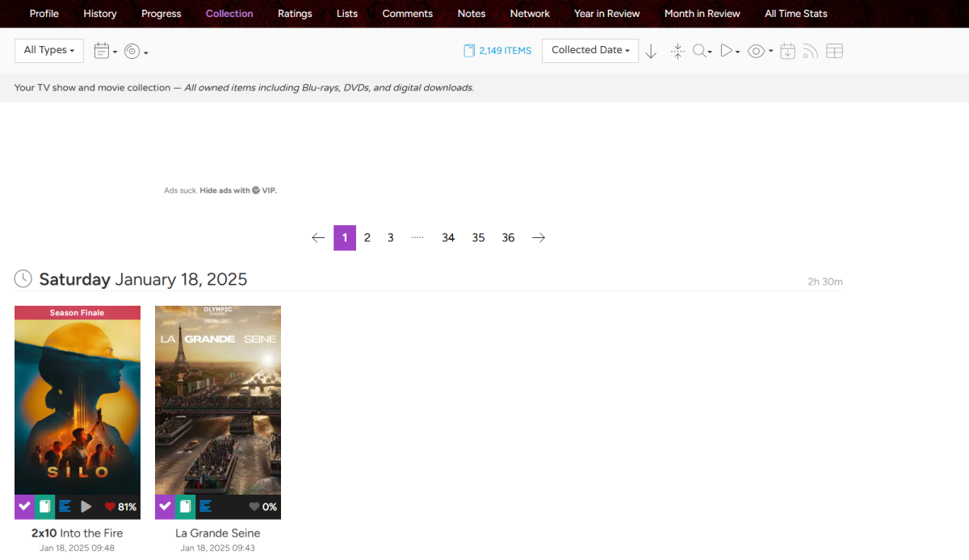Go to the Ratings tab

point(295,14)
